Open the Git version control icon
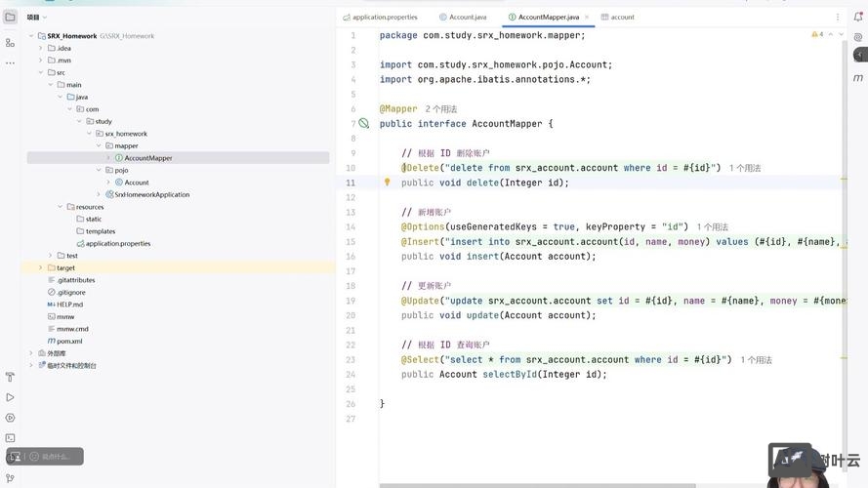The width and height of the screenshot is (868, 488). tap(10, 478)
